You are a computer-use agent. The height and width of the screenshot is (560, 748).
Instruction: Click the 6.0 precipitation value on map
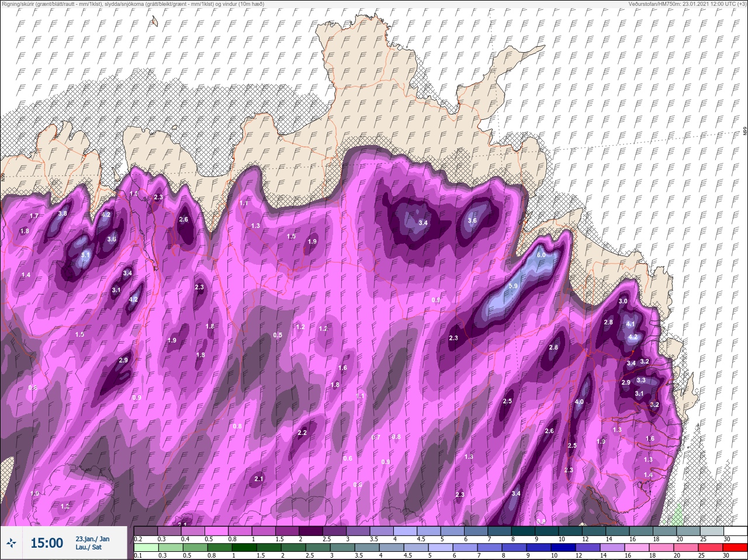click(x=541, y=255)
